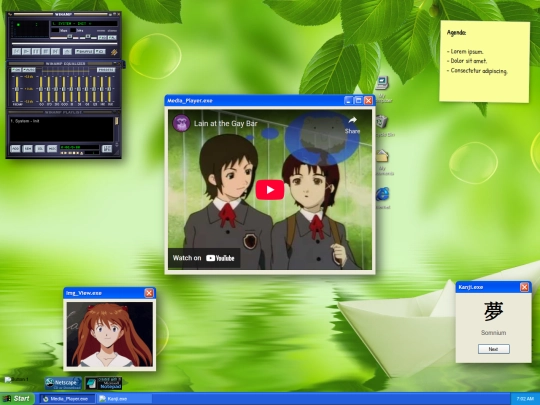Play the YouTube video in Media_Player
Screen dimensions: 540x405
pyautogui.click(x=270, y=190)
